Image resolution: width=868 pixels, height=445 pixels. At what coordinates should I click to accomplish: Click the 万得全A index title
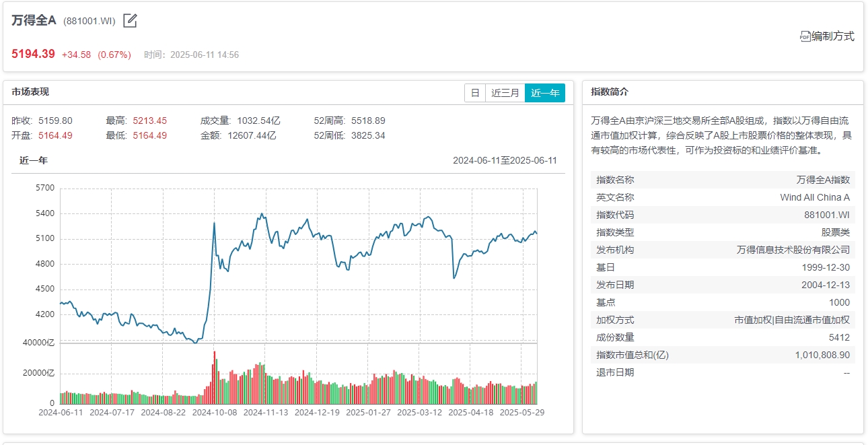point(34,21)
